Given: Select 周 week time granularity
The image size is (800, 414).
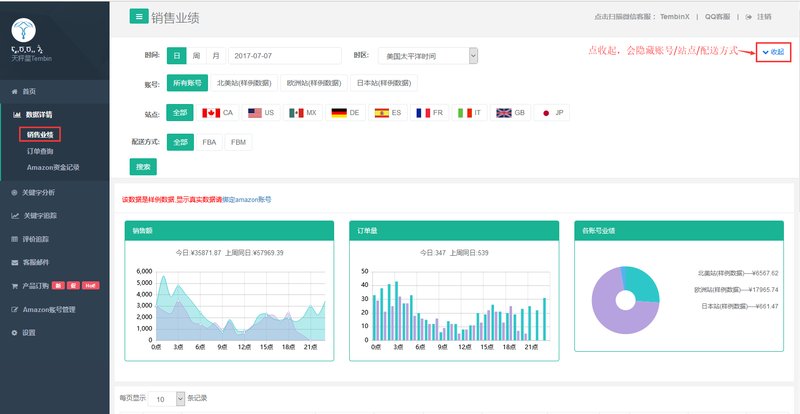Looking at the screenshot, I should point(196,56).
